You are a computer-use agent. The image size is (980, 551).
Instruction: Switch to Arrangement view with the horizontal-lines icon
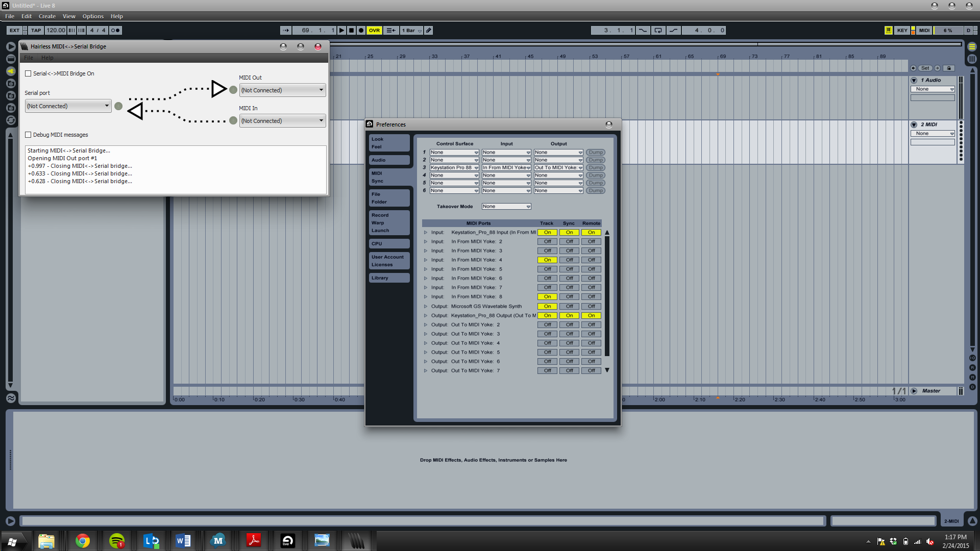click(972, 46)
